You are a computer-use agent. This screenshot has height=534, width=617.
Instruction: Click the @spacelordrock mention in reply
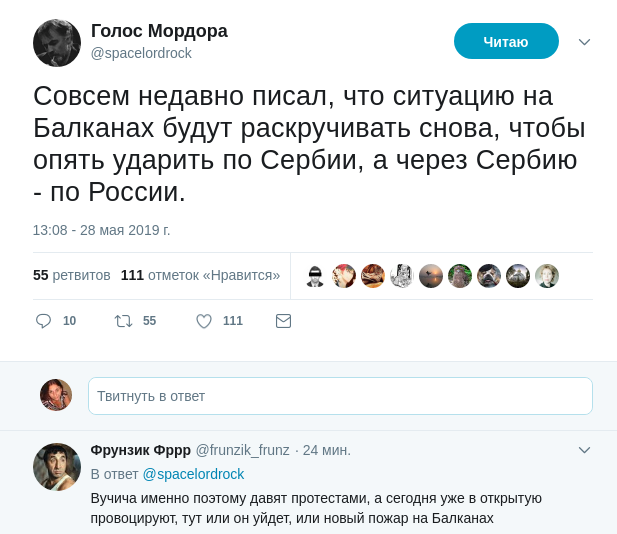(193, 474)
